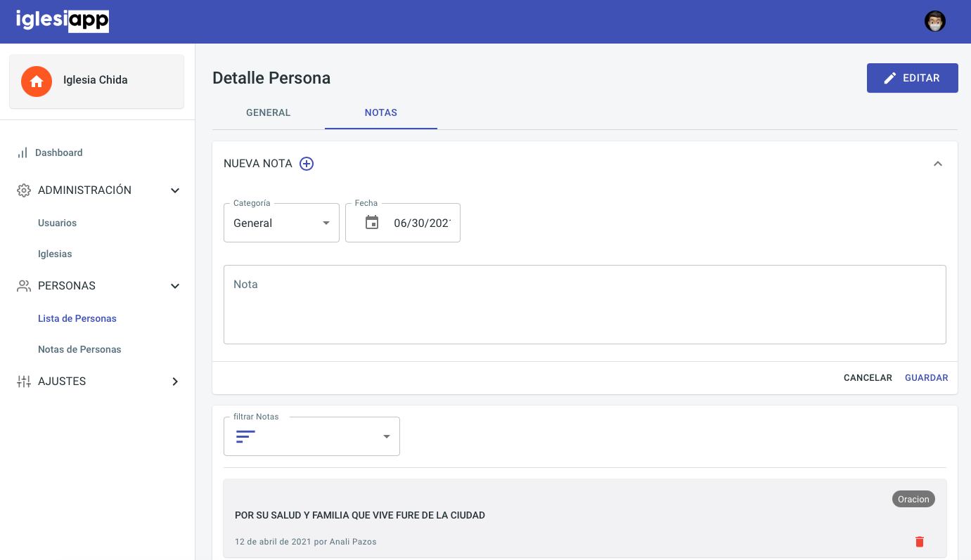This screenshot has width=971, height=560.
Task: Click the note text about salud y familia
Action: (x=360, y=515)
